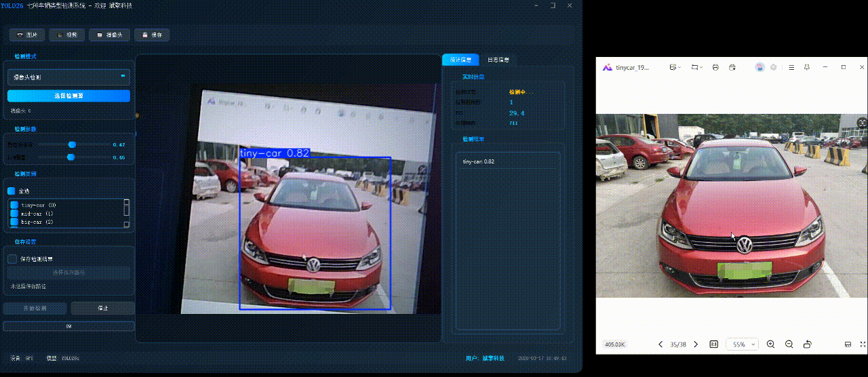Screen dimensions: 868x377
Task: Click the detected tiny-car 0.82 video frame
Action: point(315,234)
